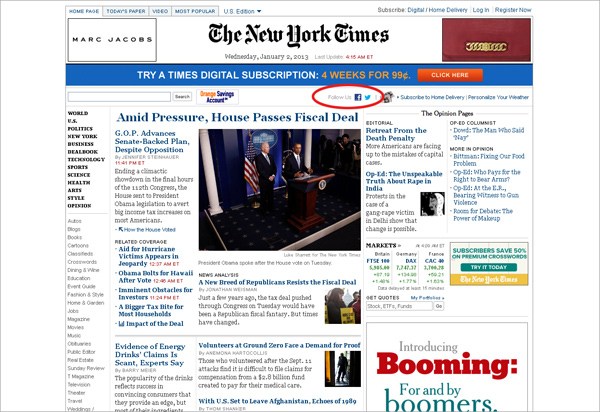Screen dimensions: 600x412
Task: Click the small photo next to Home Delivery link
Action: (388, 97)
